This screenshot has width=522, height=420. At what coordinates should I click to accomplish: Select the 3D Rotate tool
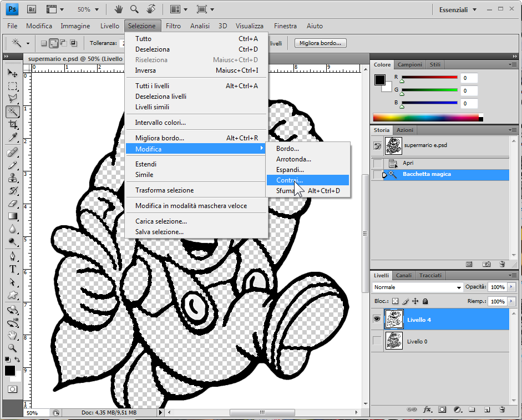12,310
